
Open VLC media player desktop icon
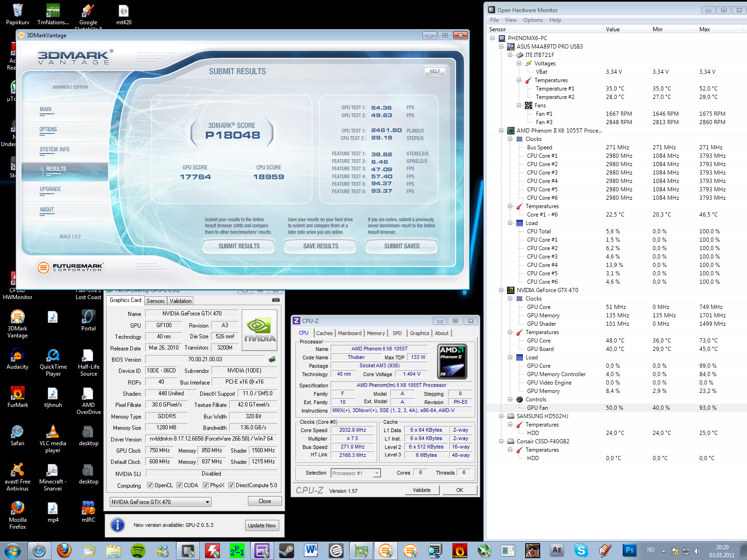coord(53,439)
